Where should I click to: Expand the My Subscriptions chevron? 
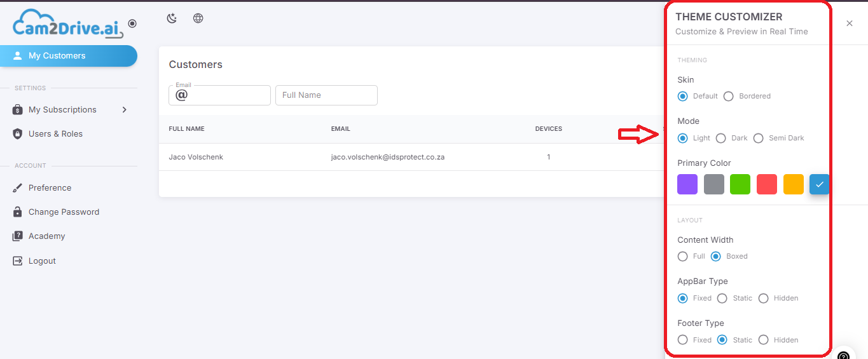tap(125, 110)
